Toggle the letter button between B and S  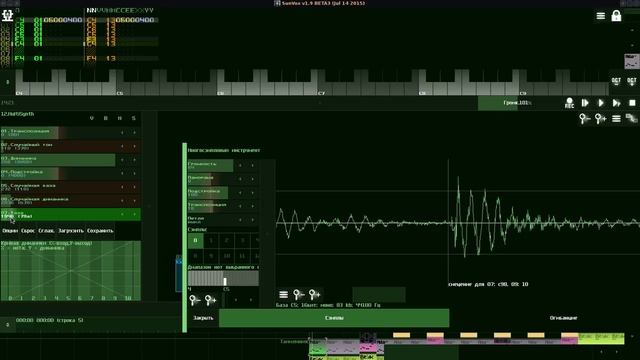tap(120, 118)
